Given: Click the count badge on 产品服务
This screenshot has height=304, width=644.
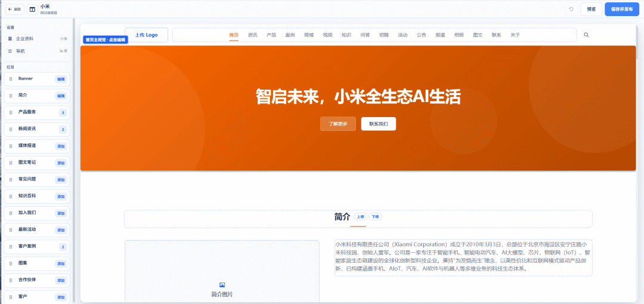Looking at the screenshot, I should 63,113.
